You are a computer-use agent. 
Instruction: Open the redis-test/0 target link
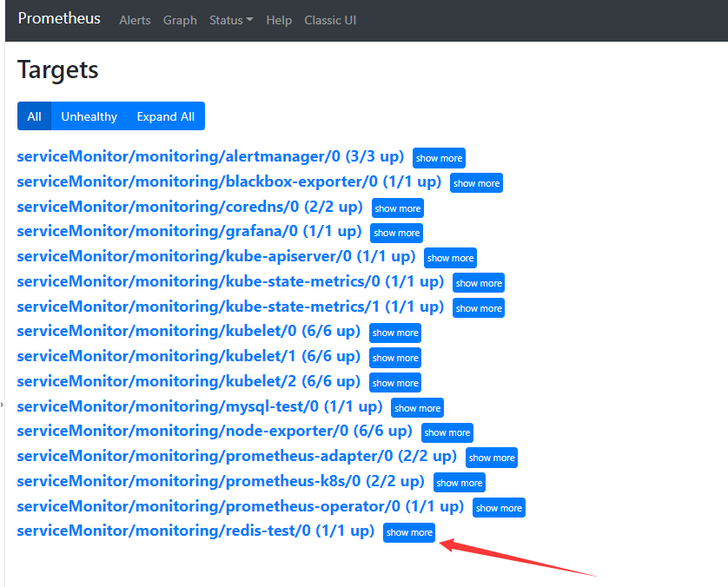pos(195,531)
